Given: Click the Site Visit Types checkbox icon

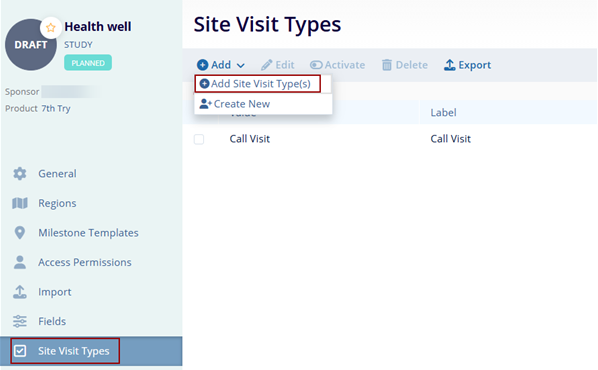Looking at the screenshot, I should pos(20,351).
